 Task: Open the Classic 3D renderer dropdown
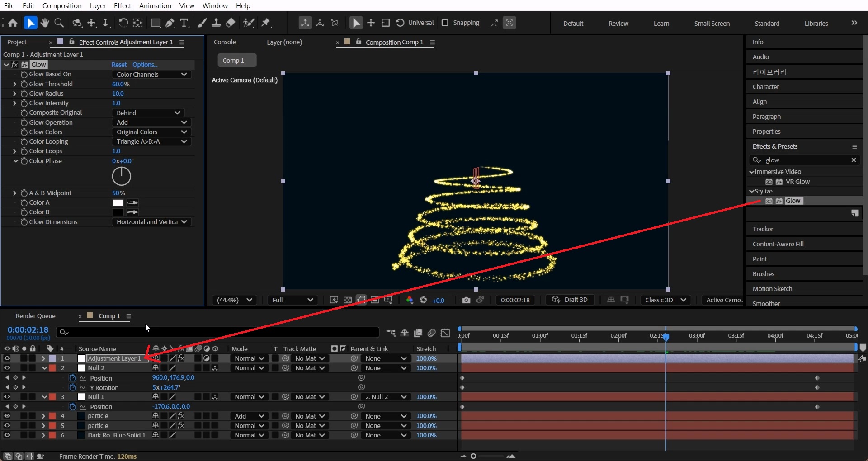[x=665, y=300]
